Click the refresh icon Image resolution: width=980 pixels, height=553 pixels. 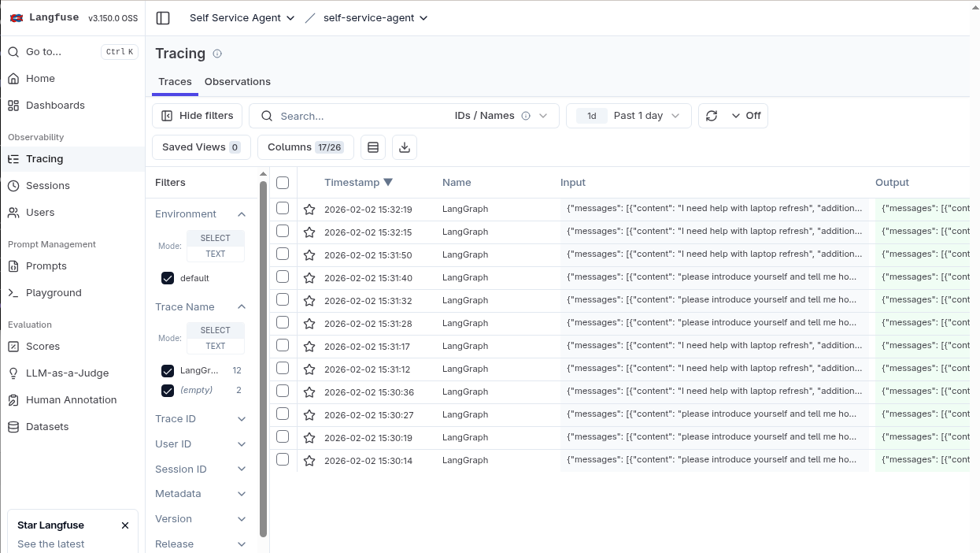[712, 116]
